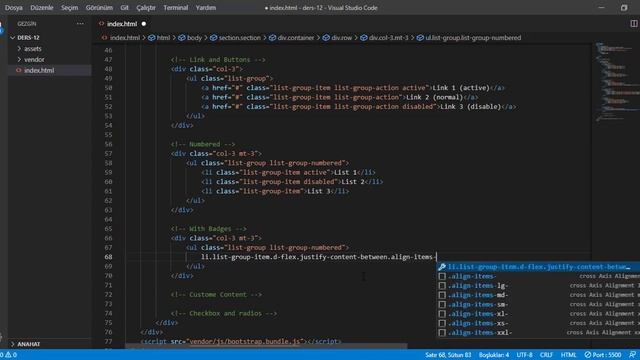
Task: Click line number 58 in the gutter
Action: [x=108, y=163]
